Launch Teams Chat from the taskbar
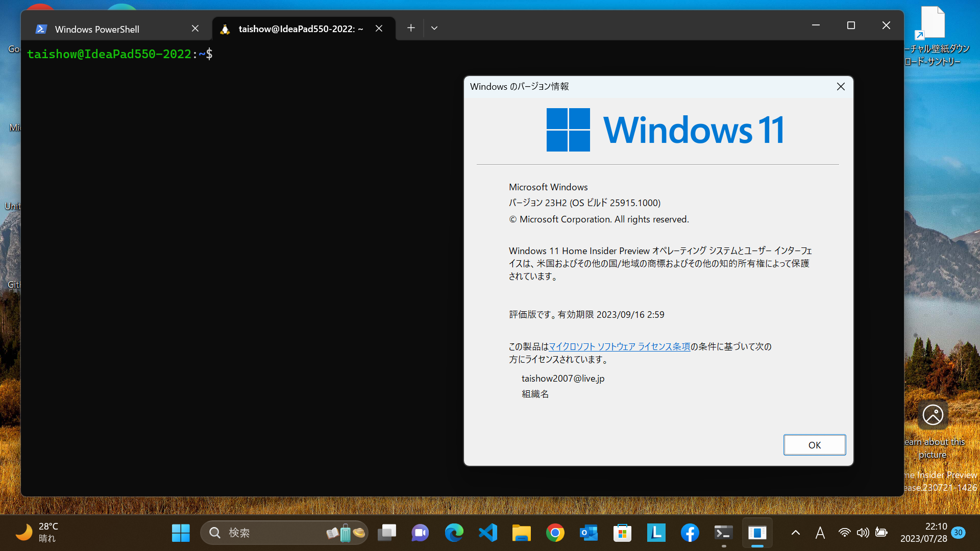980x551 pixels. click(x=420, y=533)
